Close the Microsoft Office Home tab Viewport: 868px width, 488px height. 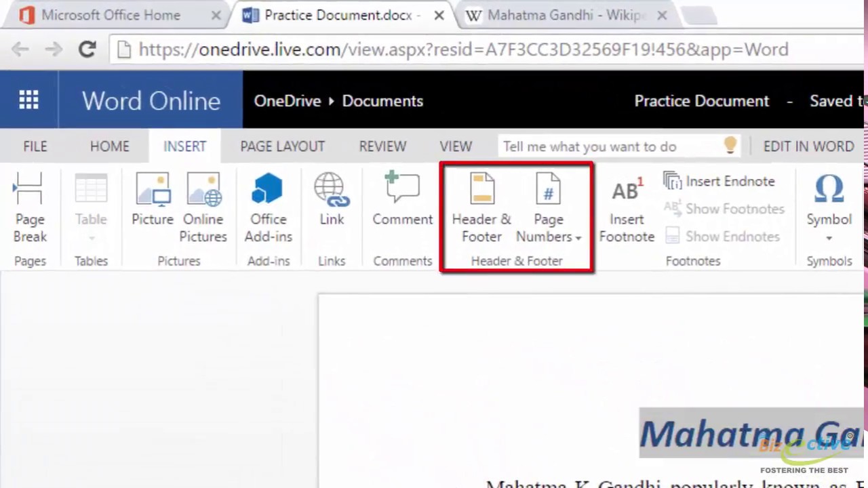216,15
